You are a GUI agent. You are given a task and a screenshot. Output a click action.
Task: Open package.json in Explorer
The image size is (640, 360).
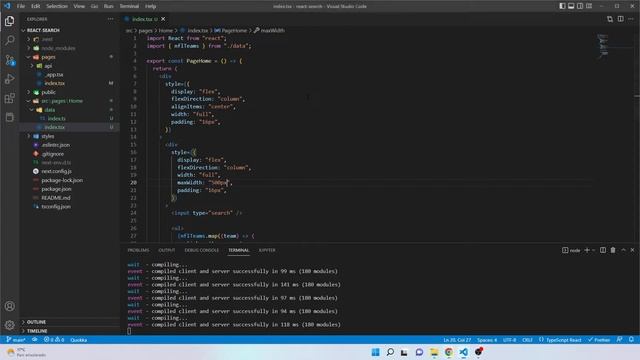coord(56,189)
